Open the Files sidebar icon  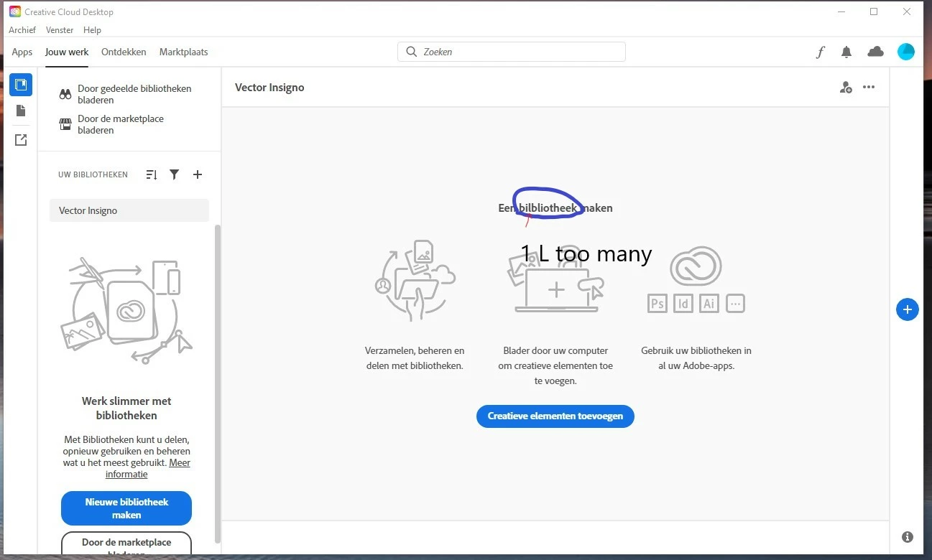[x=21, y=111]
